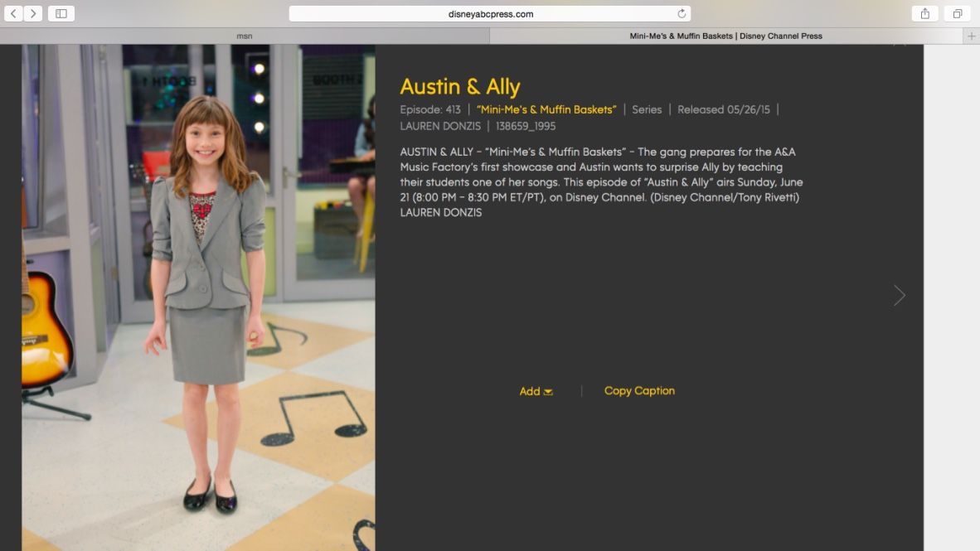Switch to the msn tab
Viewport: 980px width, 551px height.
click(245, 36)
